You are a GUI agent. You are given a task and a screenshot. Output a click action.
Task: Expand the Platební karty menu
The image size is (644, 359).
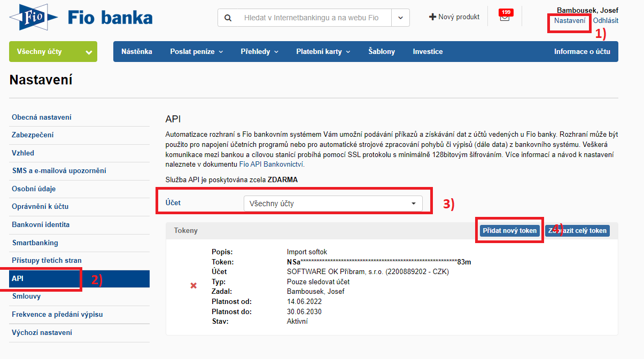click(x=323, y=52)
